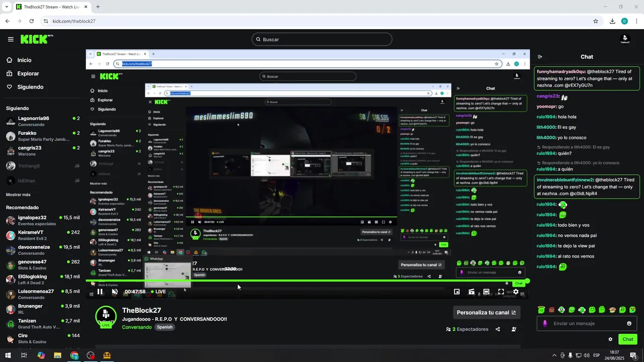
Task: Open recommended channel davooxeneize
Action: coord(43,250)
